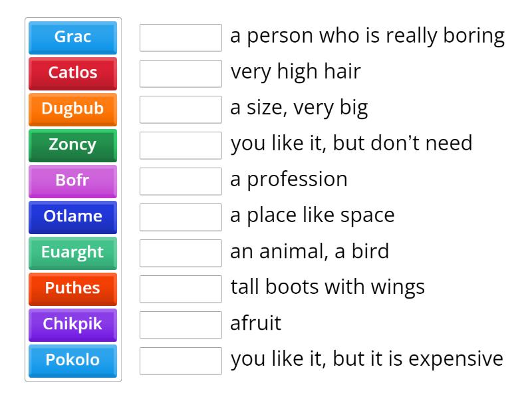Click the Chikpik tile
This screenshot has height=399, width=532.
coord(72,325)
